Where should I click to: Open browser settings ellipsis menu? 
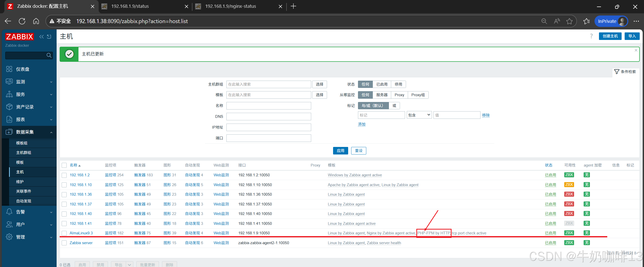point(636,21)
